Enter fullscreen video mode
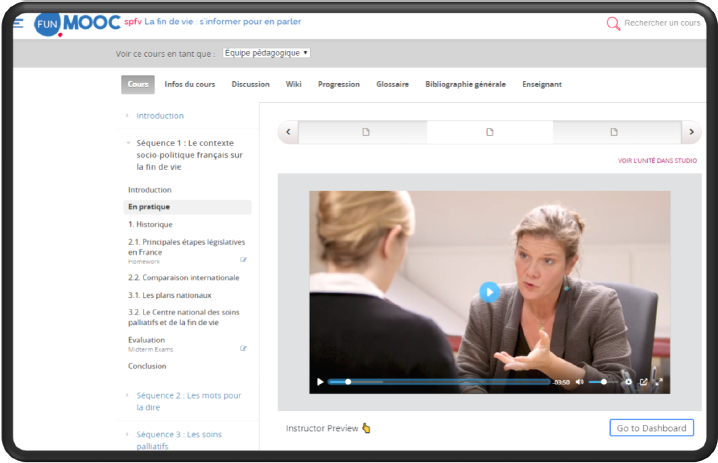This screenshot has height=463, width=718. (659, 382)
